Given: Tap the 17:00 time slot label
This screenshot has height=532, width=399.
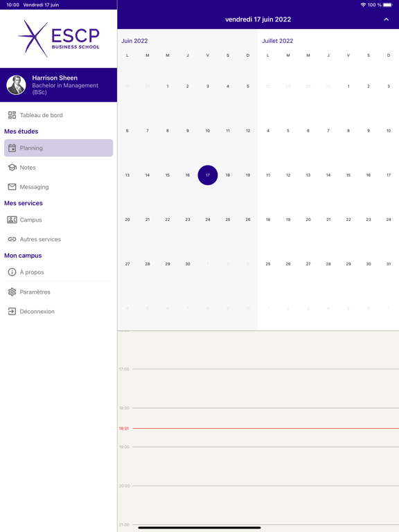Looking at the screenshot, I should (124, 369).
